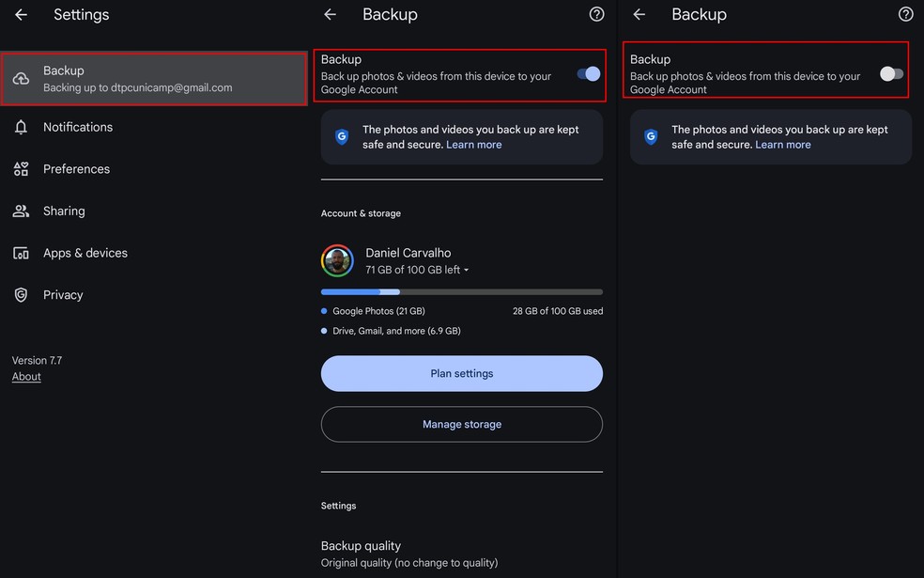
Task: Click the Apps & devices icon
Action: coord(21,253)
